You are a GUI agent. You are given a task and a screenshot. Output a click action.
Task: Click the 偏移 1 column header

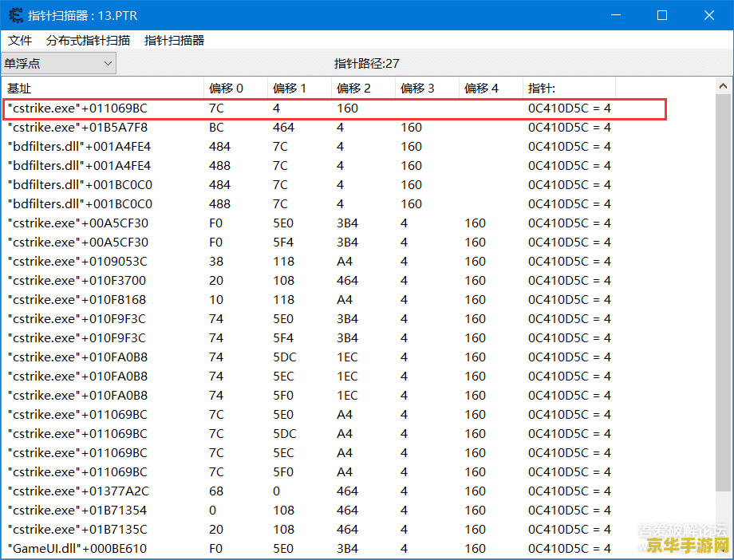tap(298, 88)
